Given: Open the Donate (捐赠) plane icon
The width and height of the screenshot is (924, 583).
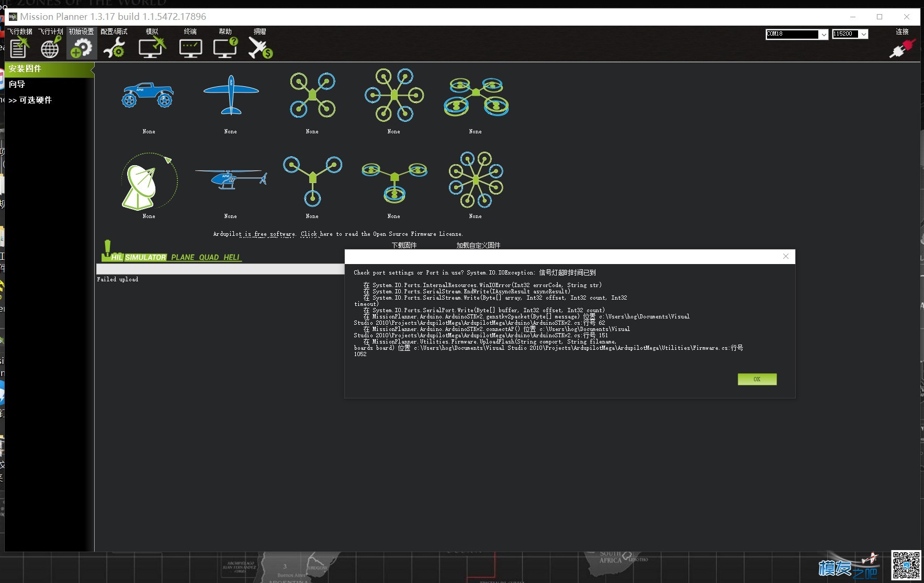Looking at the screenshot, I should 260,48.
